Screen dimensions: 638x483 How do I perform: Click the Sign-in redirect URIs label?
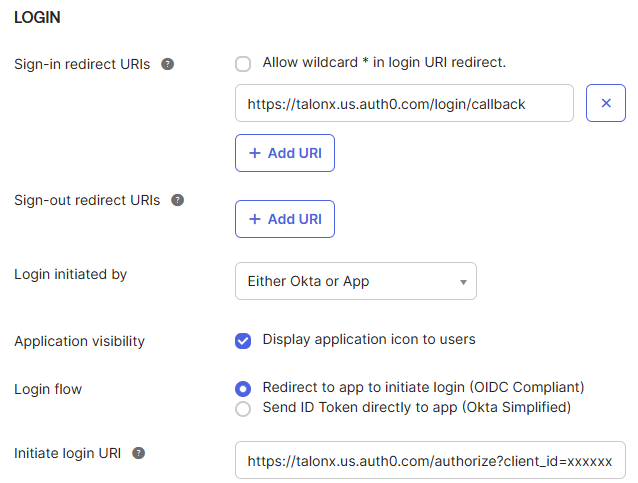click(82, 64)
